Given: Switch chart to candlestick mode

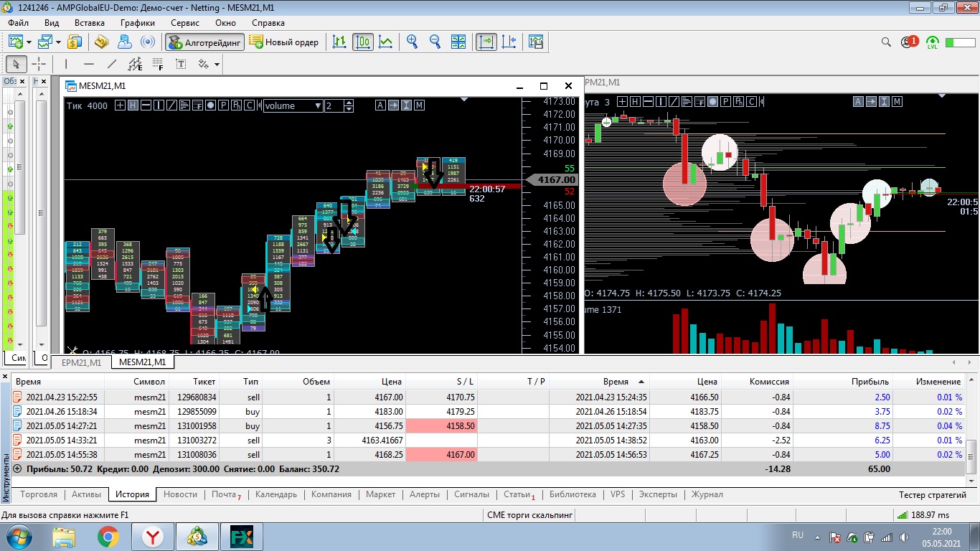Looking at the screenshot, I should click(x=363, y=42).
